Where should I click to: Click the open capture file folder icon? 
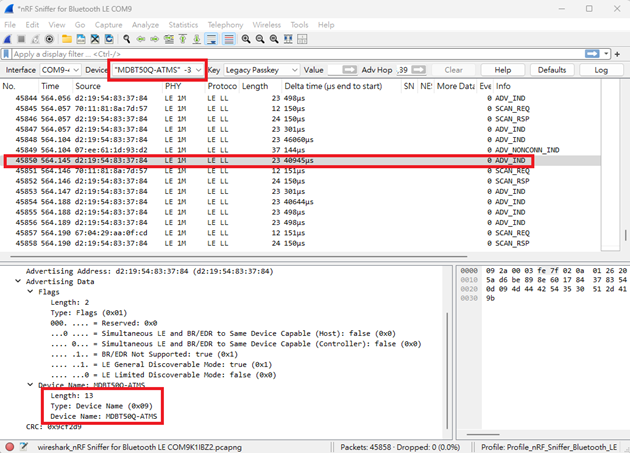pyautogui.click(x=66, y=39)
